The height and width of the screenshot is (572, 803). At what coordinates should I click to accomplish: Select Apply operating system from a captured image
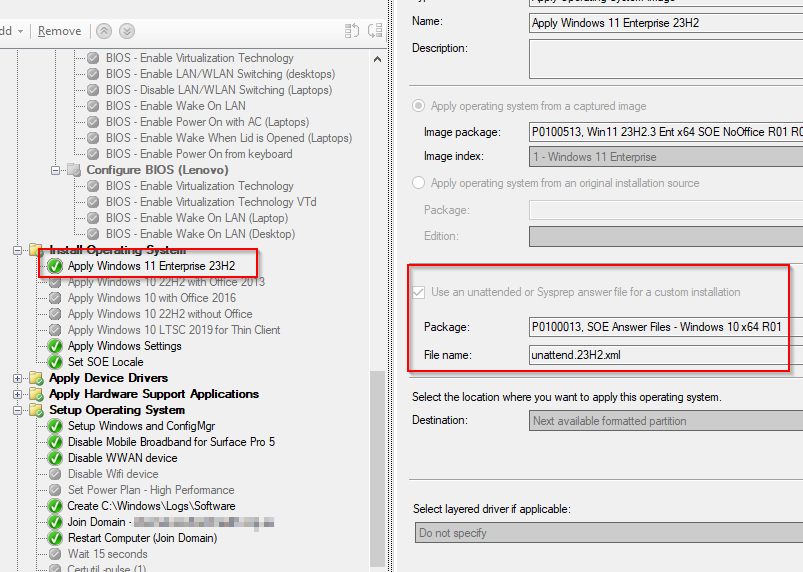coord(418,105)
